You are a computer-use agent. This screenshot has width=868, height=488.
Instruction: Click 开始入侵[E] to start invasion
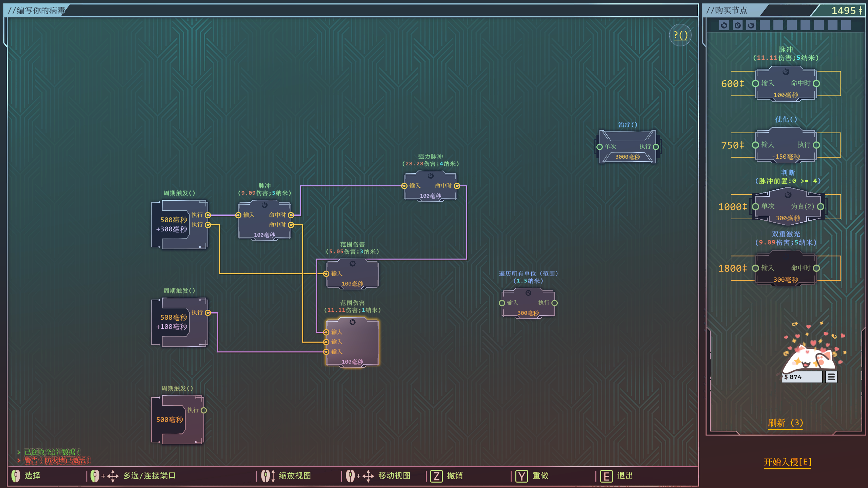coord(787,462)
